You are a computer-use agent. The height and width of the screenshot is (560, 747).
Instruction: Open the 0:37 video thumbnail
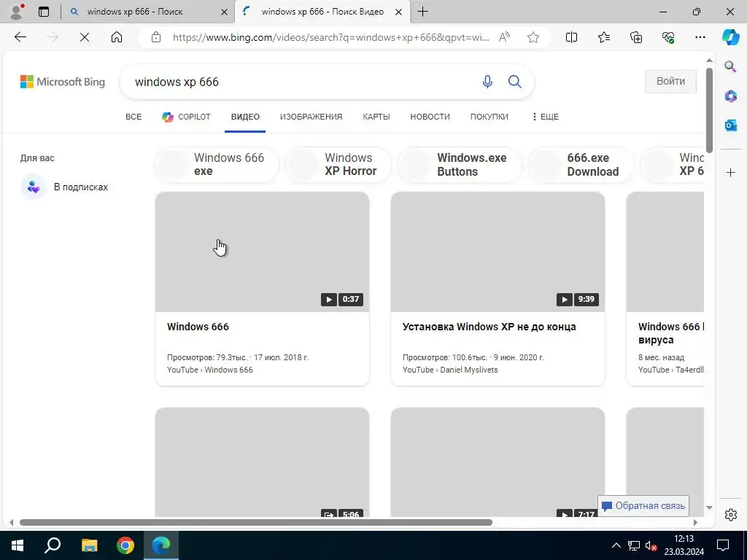pyautogui.click(x=262, y=252)
